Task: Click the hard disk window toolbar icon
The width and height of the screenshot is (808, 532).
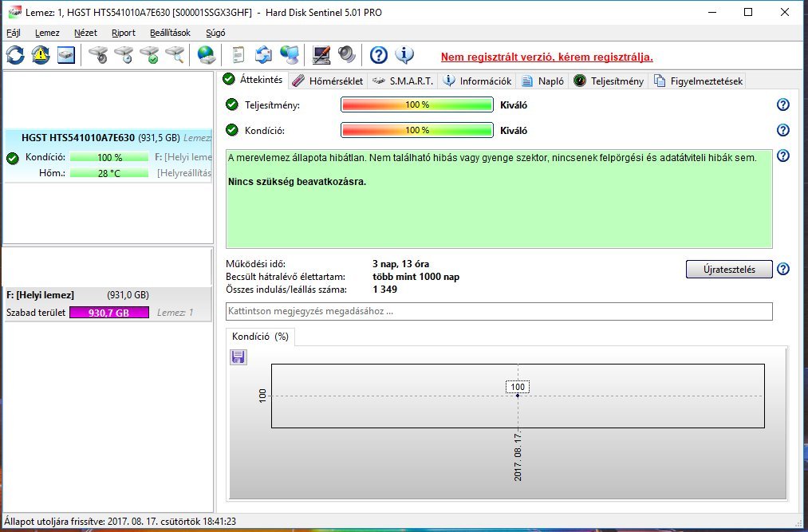Action: tap(66, 55)
